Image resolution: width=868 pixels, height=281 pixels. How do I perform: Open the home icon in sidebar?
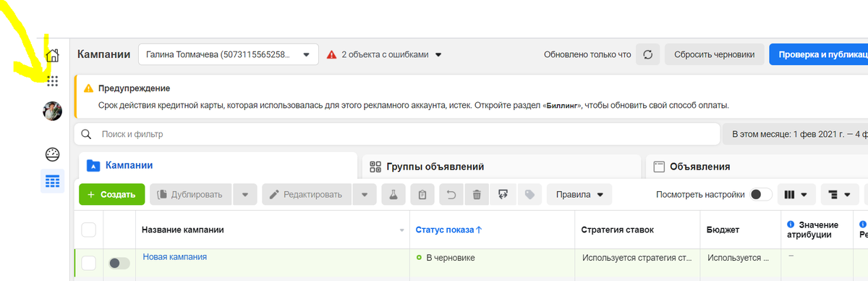[x=52, y=55]
